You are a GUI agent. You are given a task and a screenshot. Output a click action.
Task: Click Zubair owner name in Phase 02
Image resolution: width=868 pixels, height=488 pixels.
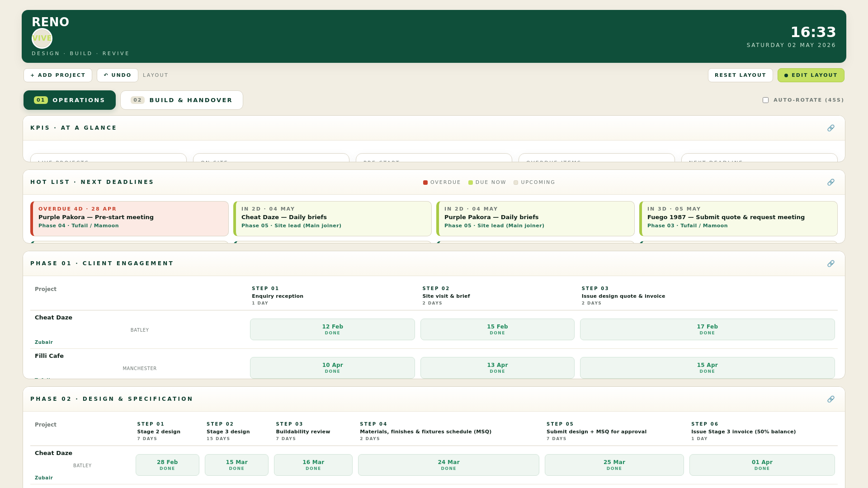click(44, 478)
